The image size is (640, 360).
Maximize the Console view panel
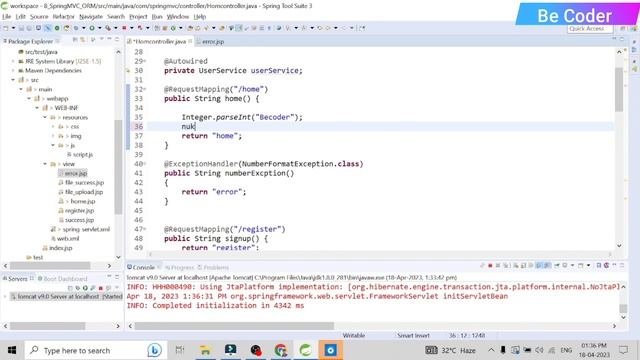pyautogui.click(x=622, y=265)
